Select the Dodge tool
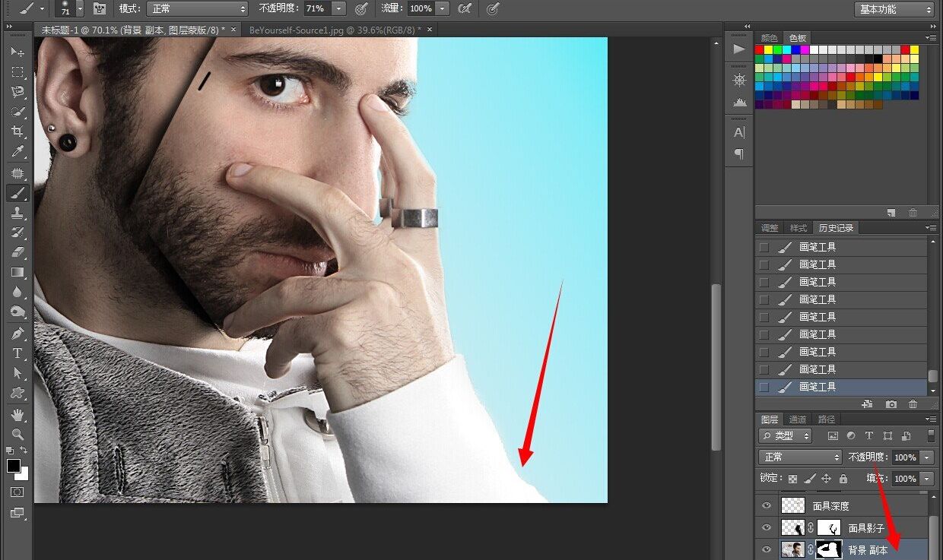943x560 pixels. (17, 312)
